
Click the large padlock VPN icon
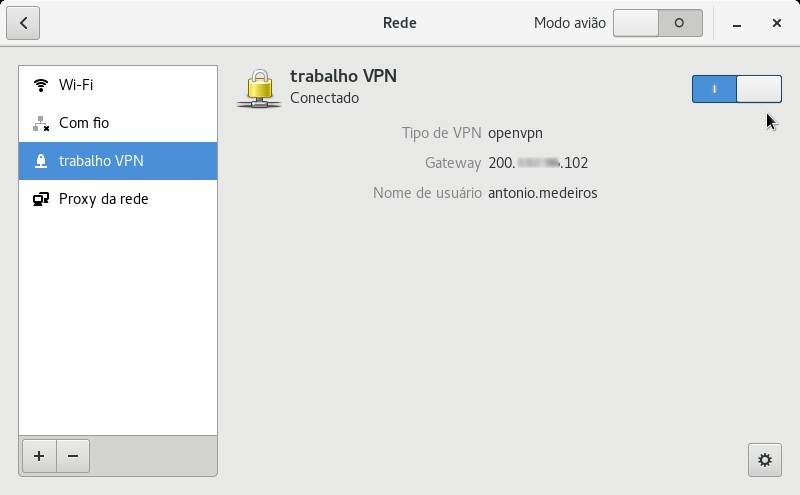(259, 88)
